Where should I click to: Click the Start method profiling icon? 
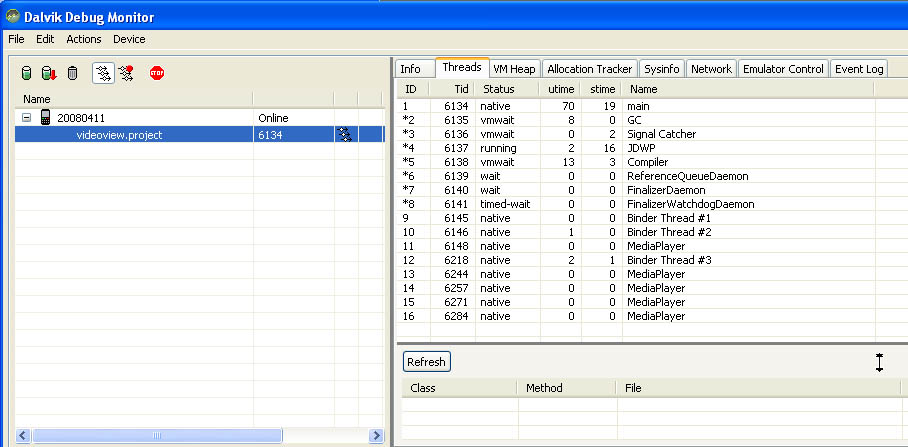coord(126,74)
